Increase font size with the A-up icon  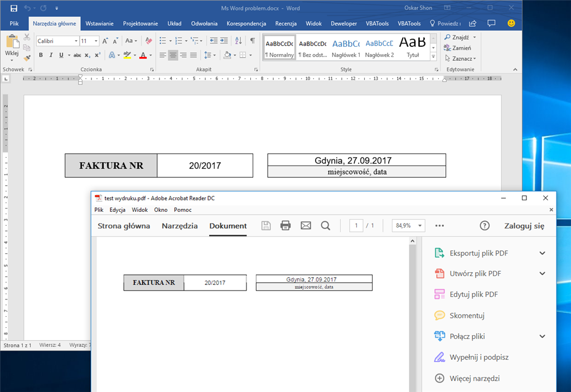tap(105, 41)
